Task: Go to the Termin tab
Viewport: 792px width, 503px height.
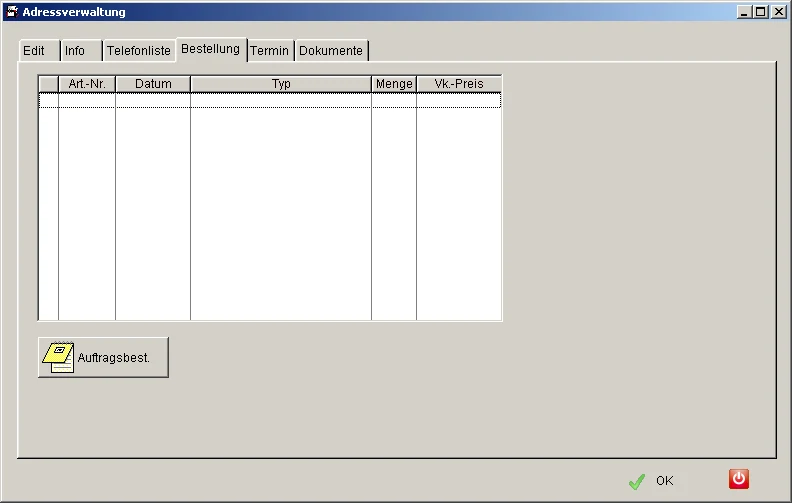Action: coord(269,51)
